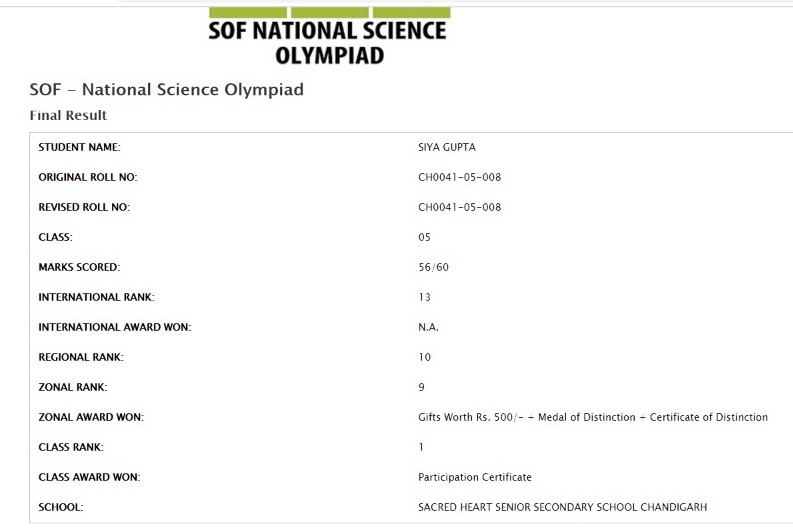Click the class value 05
This screenshot has width=793, height=532.
click(424, 237)
